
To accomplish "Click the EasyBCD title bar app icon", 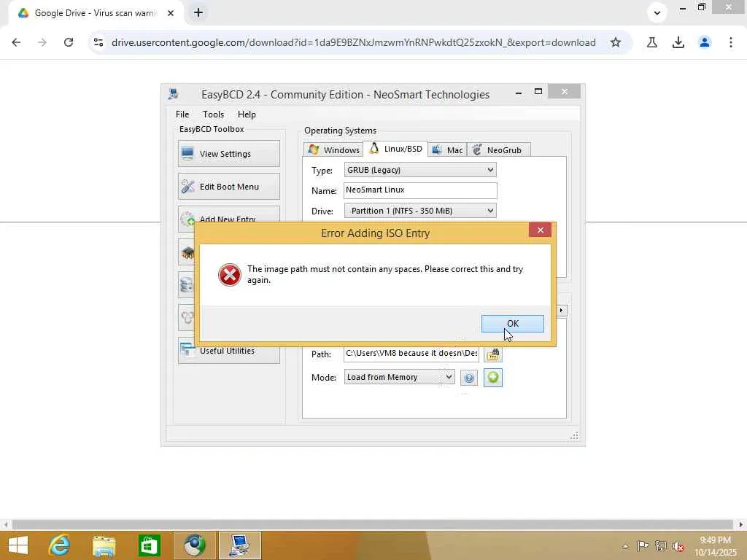I will point(174,94).
